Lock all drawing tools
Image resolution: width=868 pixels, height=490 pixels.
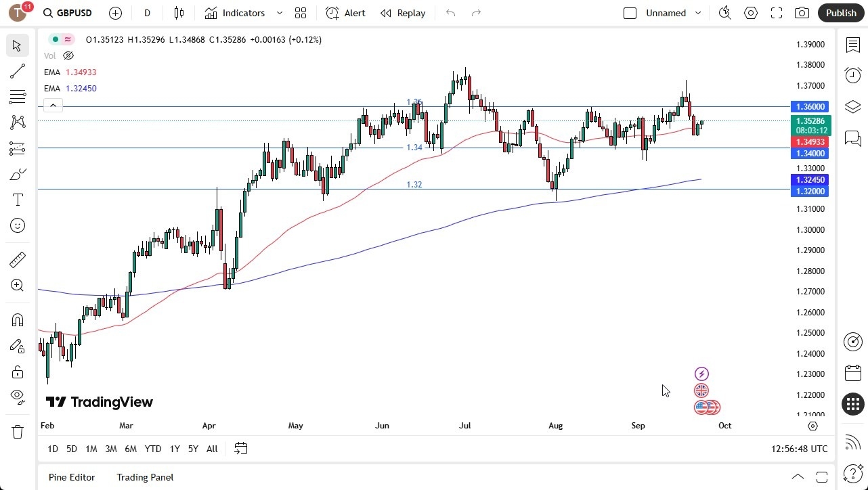point(17,372)
